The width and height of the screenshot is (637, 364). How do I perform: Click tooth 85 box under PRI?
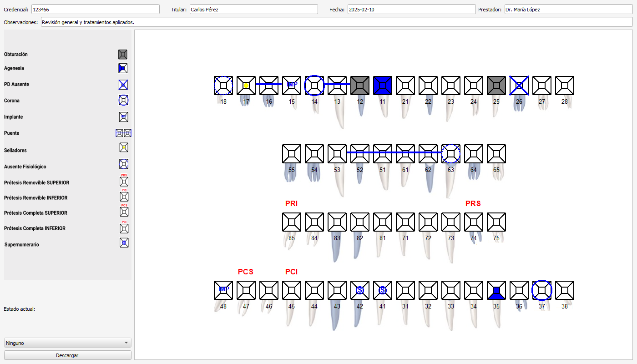(x=292, y=222)
